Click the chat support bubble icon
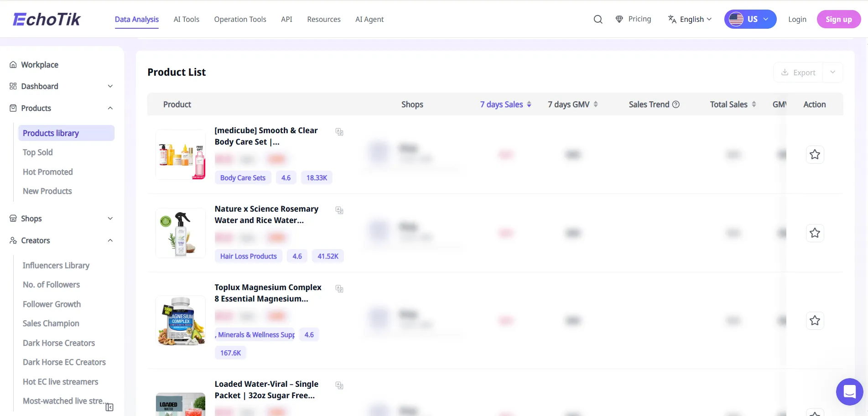Screen dimensions: 868x416 point(849,391)
